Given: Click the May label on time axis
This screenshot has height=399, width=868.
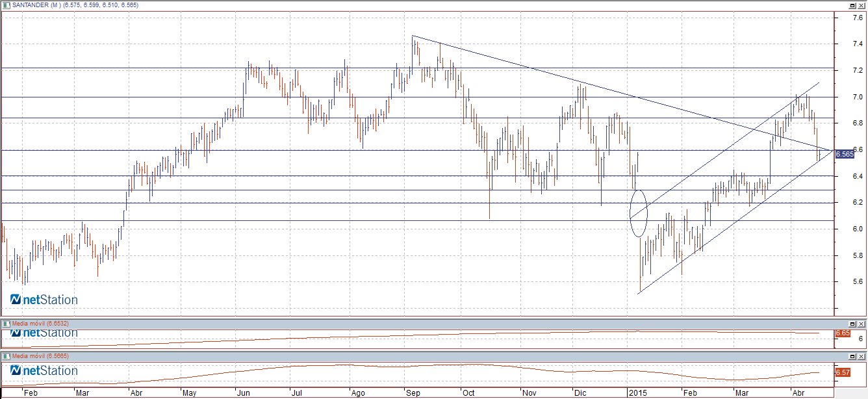Looking at the screenshot, I should pos(190,393).
